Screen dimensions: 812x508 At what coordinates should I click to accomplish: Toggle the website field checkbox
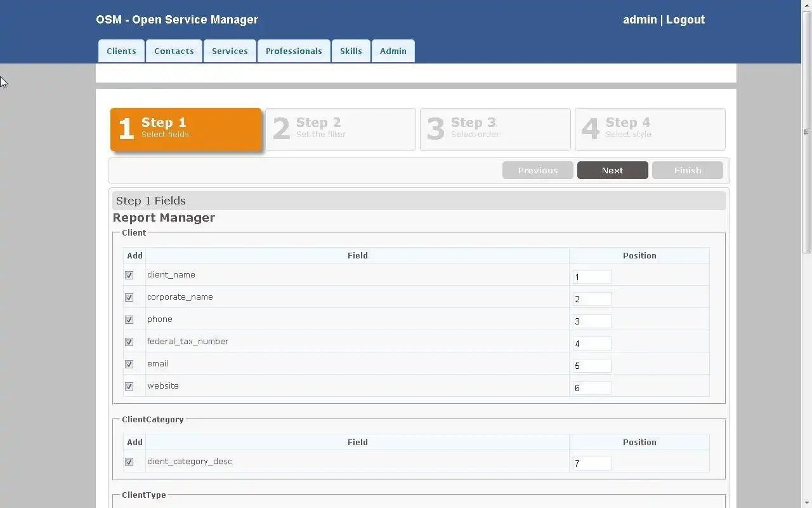129,387
